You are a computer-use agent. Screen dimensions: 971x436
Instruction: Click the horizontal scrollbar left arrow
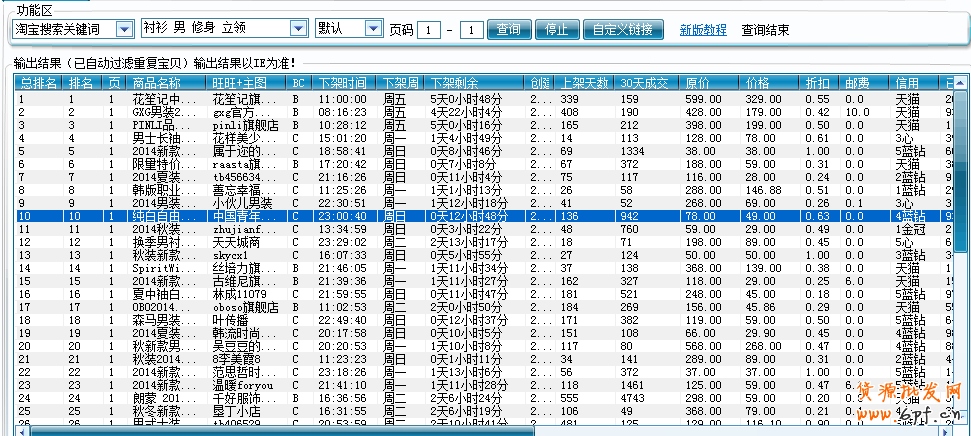point(21,431)
